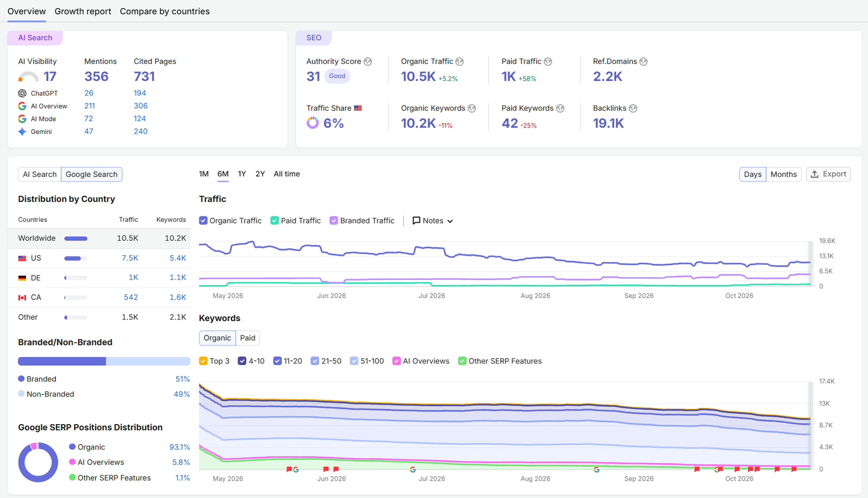Click the info icon beside Organic Traffic
The width and height of the screenshot is (868, 498).
tap(459, 62)
